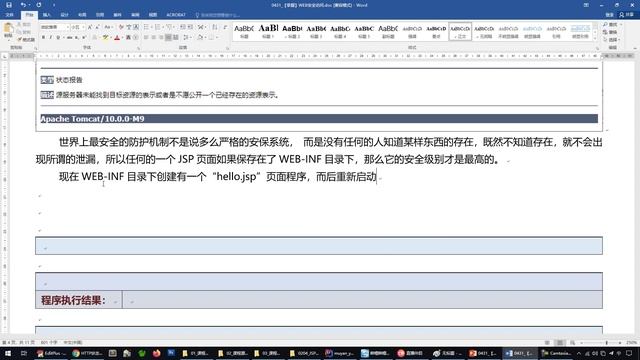Click the Apache Tomcat/10.0.0-M9 heading line

pos(319,119)
